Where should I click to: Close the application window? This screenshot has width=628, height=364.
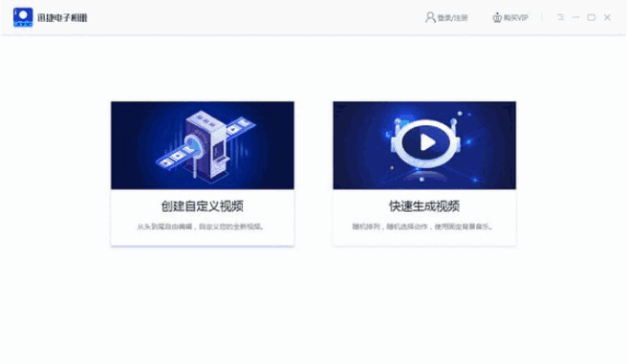(x=607, y=17)
